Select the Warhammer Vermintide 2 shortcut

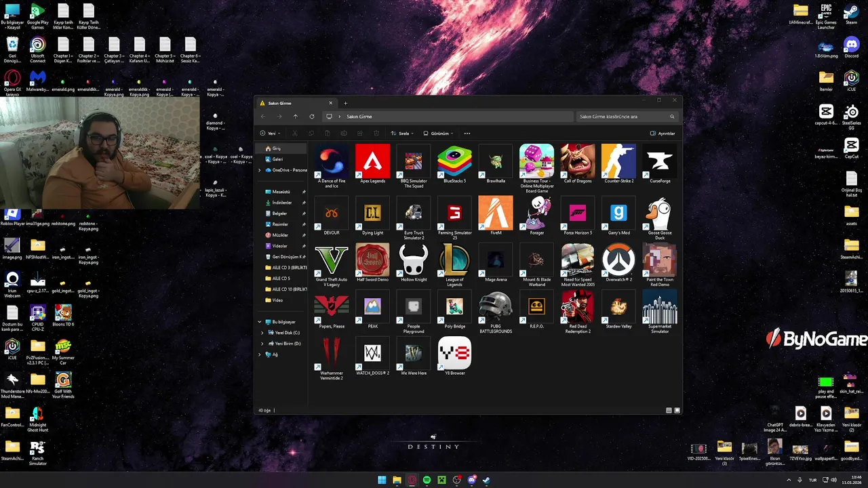tap(332, 359)
